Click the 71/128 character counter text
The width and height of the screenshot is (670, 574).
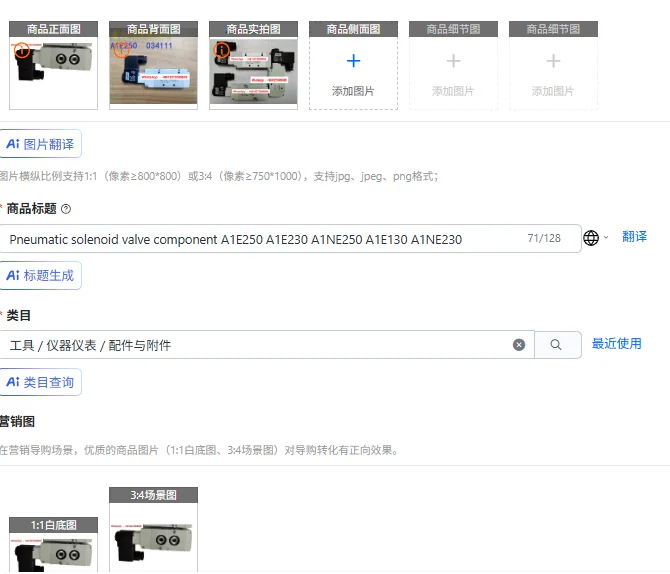point(544,238)
